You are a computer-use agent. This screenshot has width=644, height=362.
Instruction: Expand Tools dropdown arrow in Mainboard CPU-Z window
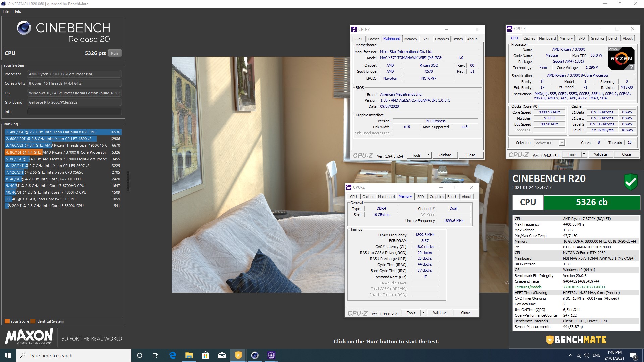point(428,155)
